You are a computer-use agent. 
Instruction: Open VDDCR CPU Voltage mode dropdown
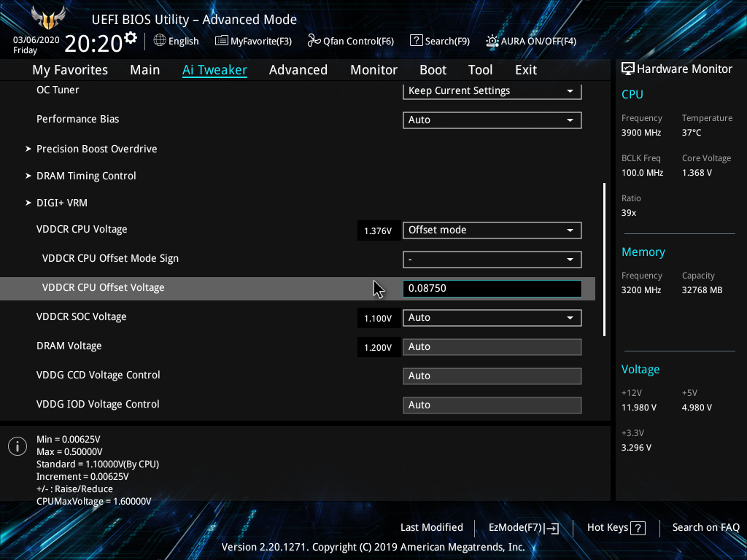492,230
